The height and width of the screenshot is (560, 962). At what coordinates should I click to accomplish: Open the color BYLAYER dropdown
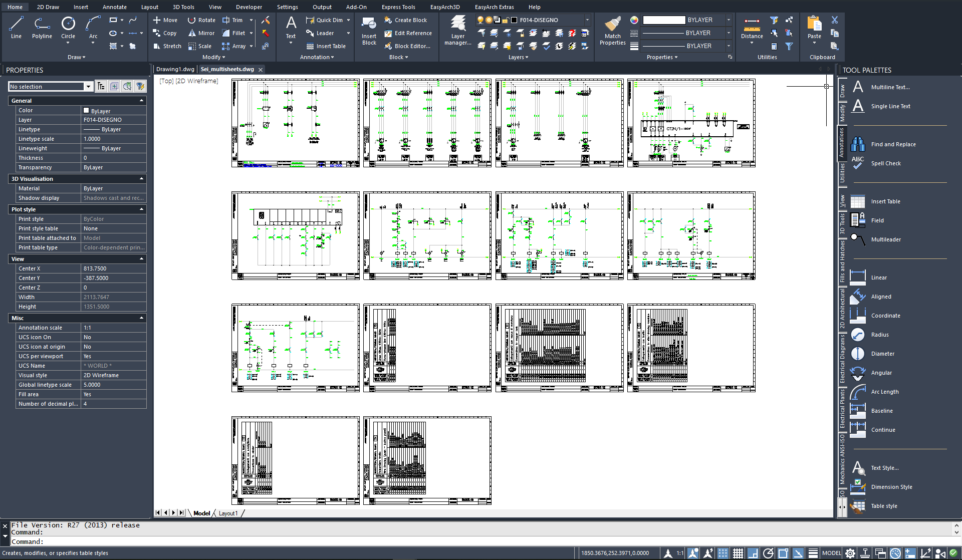pos(728,20)
